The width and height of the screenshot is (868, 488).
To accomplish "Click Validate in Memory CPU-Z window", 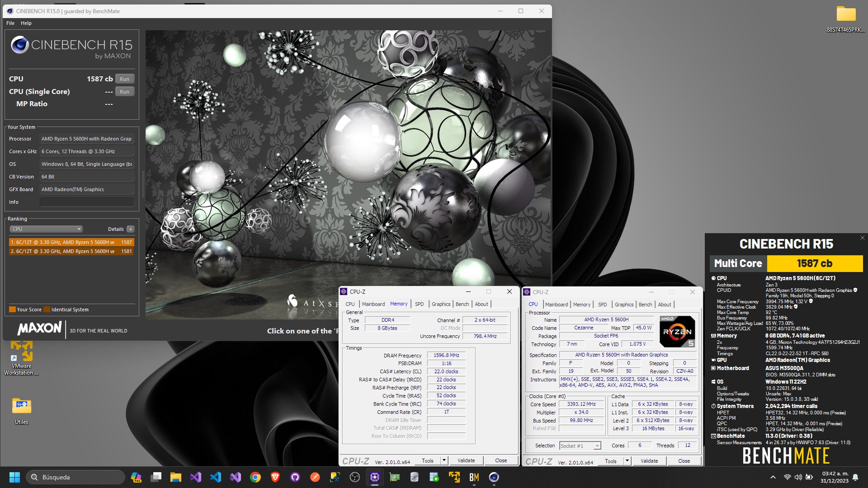I will [466, 460].
